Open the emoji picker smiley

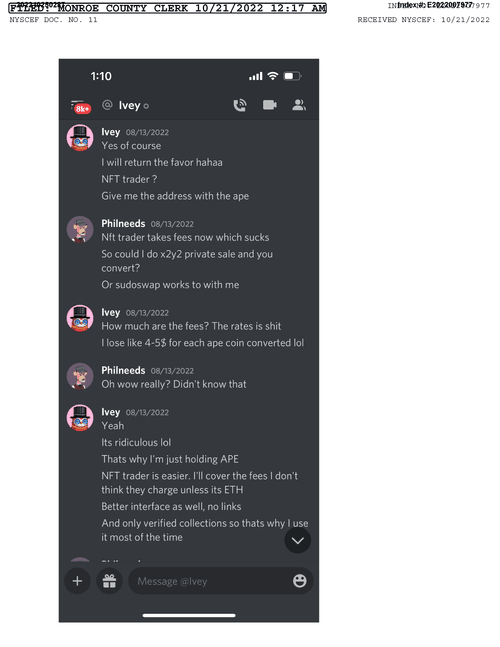tap(300, 581)
